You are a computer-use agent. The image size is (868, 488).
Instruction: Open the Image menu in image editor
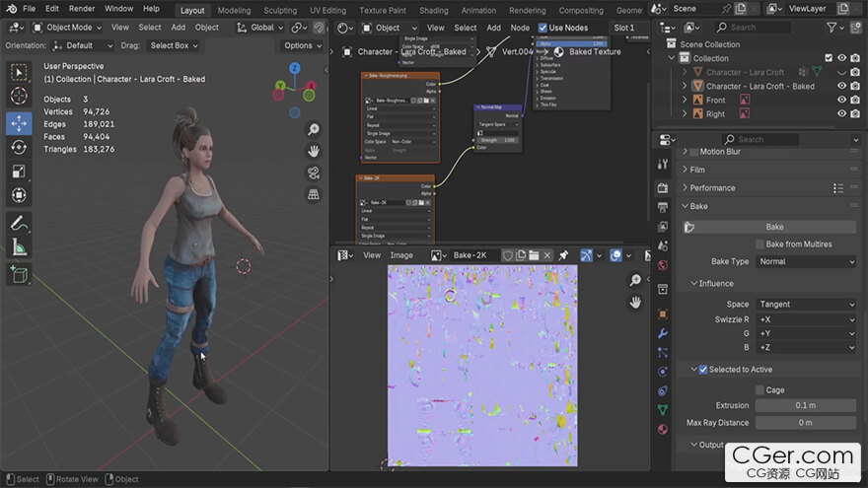[401, 255]
